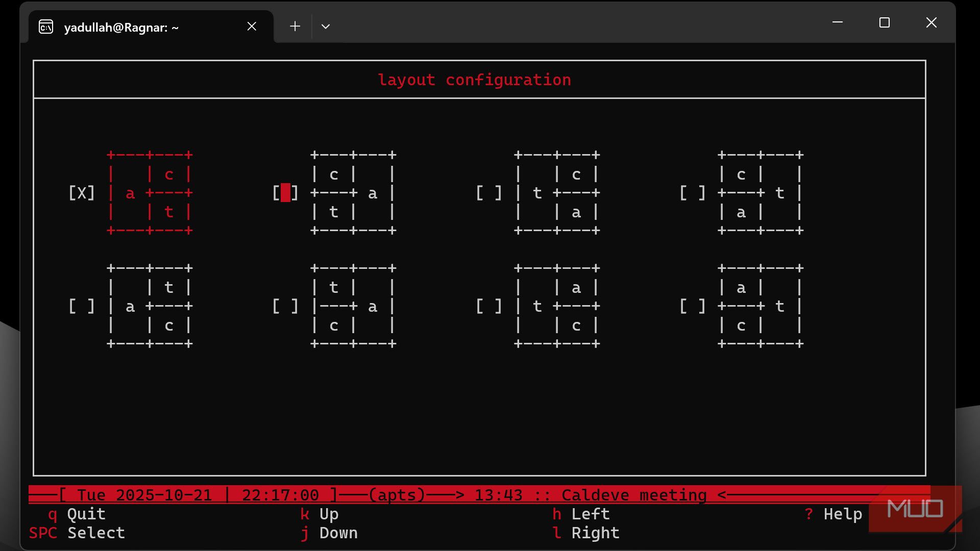Click the j Down shortcut label

(329, 533)
